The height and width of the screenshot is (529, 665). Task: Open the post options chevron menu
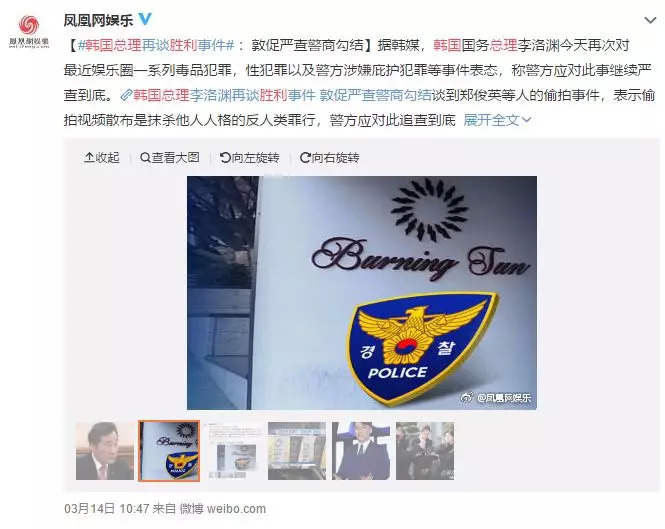pos(650,20)
